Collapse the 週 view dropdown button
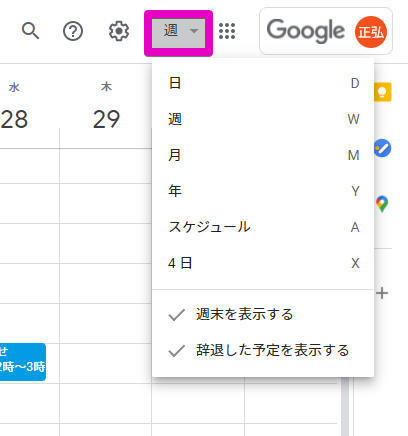This screenshot has width=408, height=436. [178, 33]
